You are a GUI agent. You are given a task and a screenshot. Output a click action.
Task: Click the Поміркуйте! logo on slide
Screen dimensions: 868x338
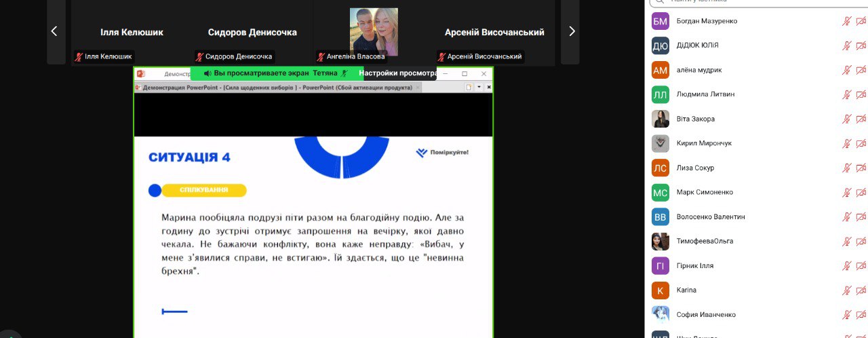tap(442, 153)
